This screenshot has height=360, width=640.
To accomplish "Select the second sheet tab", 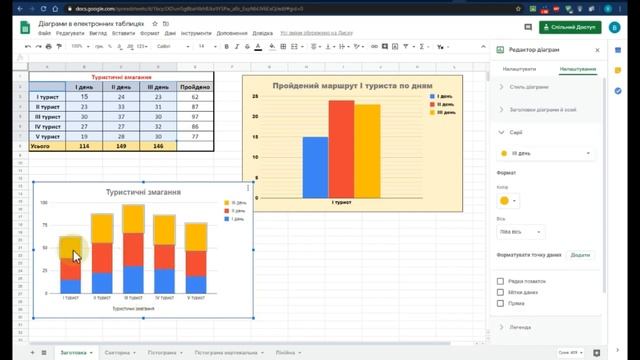I will [x=120, y=353].
